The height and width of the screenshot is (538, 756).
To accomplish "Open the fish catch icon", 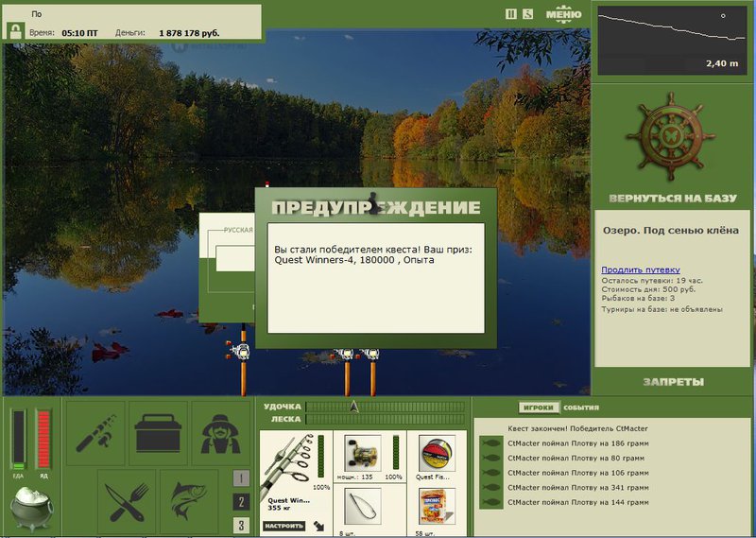I will 189,502.
